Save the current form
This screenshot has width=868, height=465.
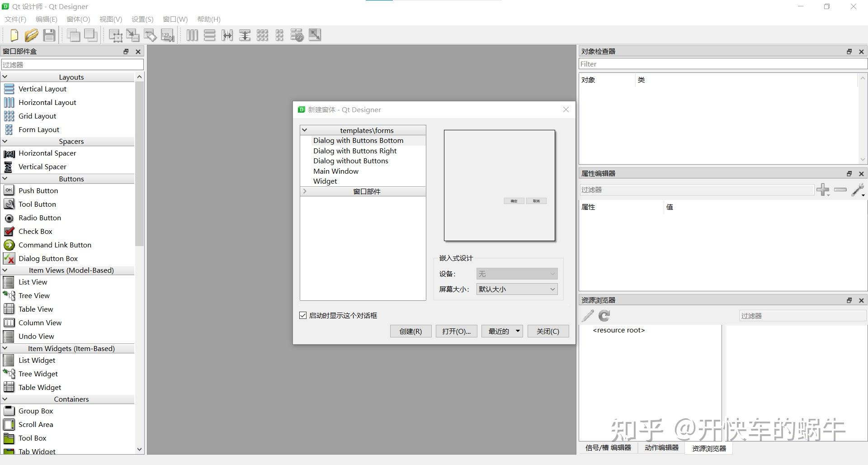pyautogui.click(x=49, y=35)
